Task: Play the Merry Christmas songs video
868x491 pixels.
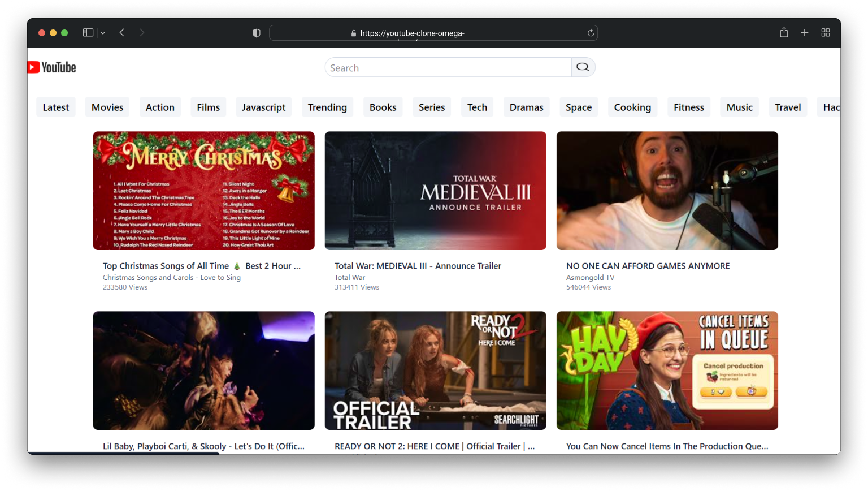Action: tap(203, 191)
